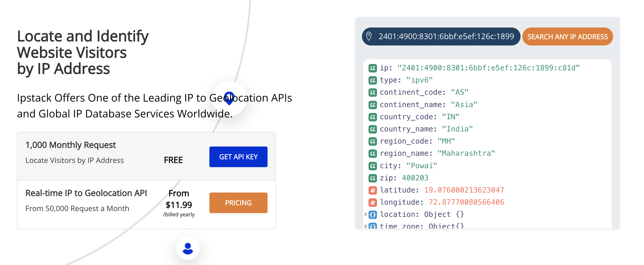The height and width of the screenshot is (265, 644).
Task: Click the "1,000 Monthly Request" heading
Action: [x=71, y=145]
